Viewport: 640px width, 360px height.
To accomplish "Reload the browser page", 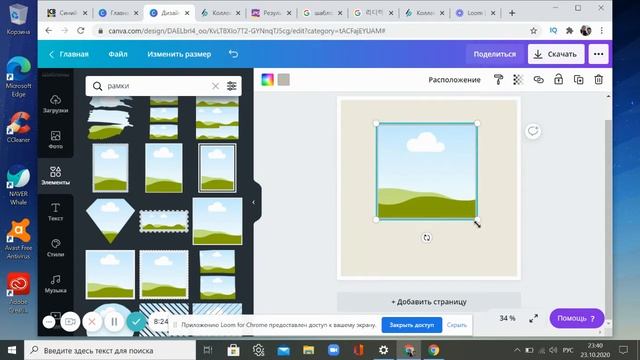I will click(x=81, y=31).
